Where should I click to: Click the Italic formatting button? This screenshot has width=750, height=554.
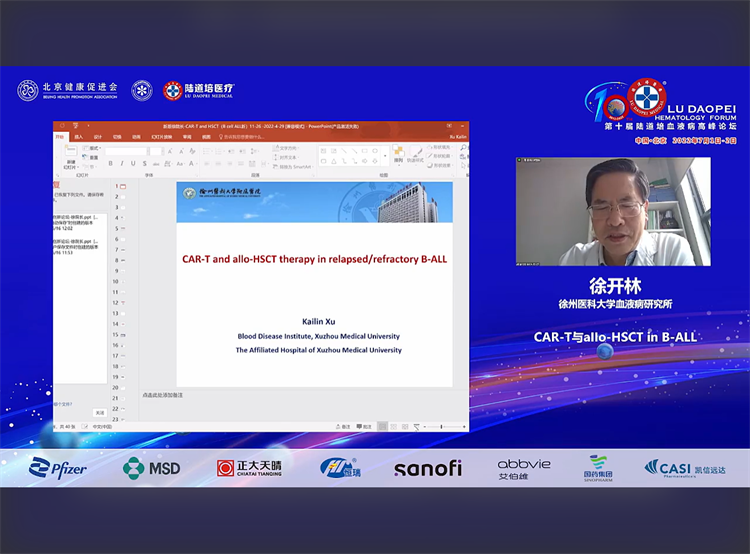click(122, 163)
